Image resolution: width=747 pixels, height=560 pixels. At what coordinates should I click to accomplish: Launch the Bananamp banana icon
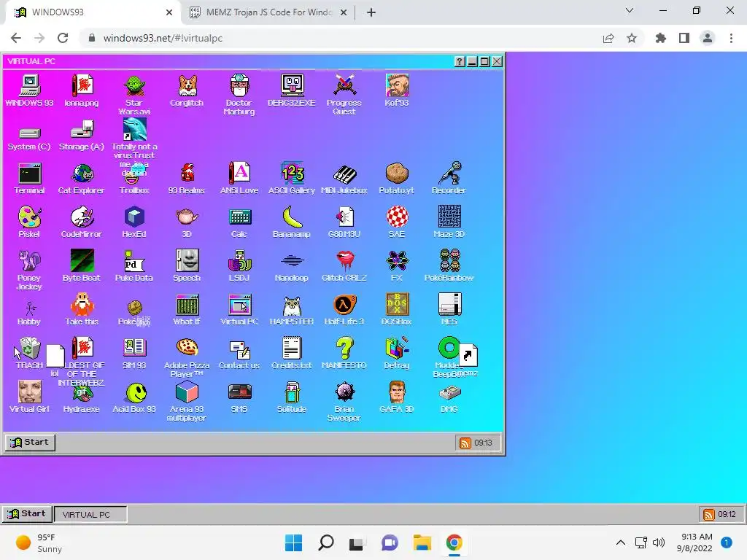click(x=292, y=217)
